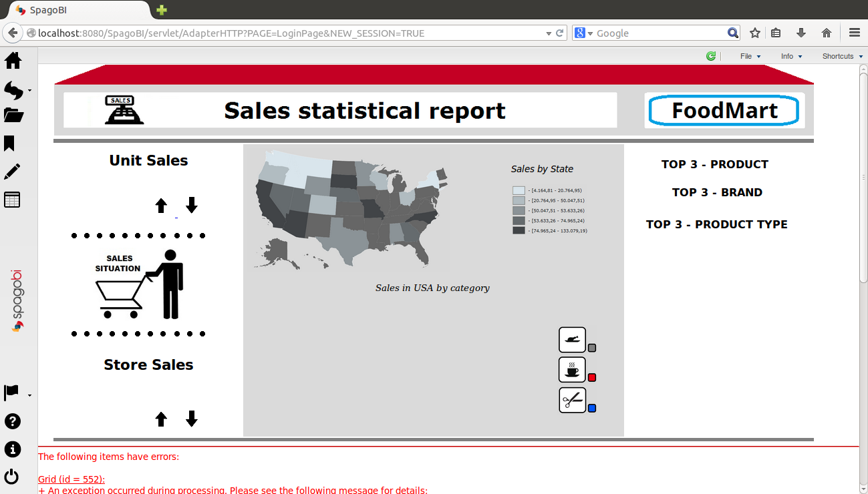Viewport: 868px width, 494px height.
Task: Click the green refresh document icon
Action: pyautogui.click(x=711, y=56)
